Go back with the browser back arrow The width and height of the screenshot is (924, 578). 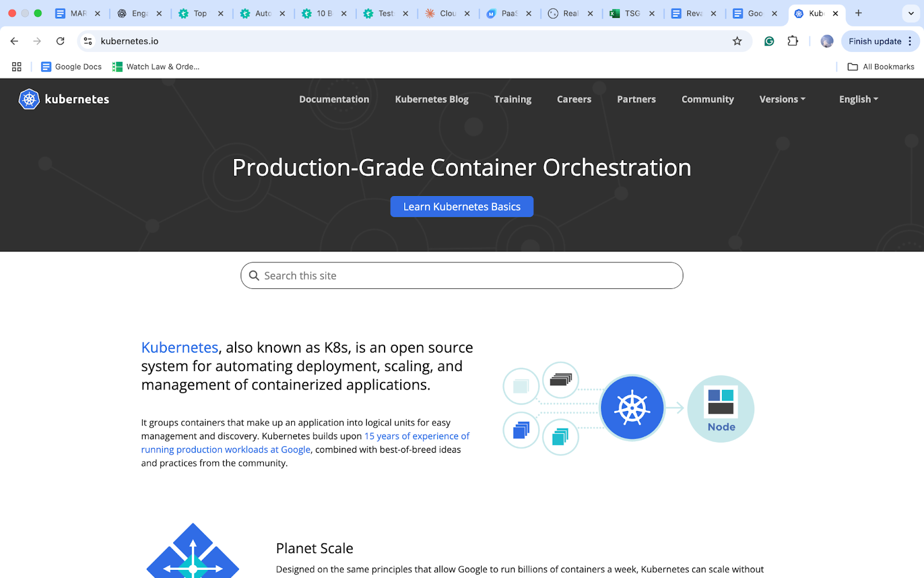point(14,41)
